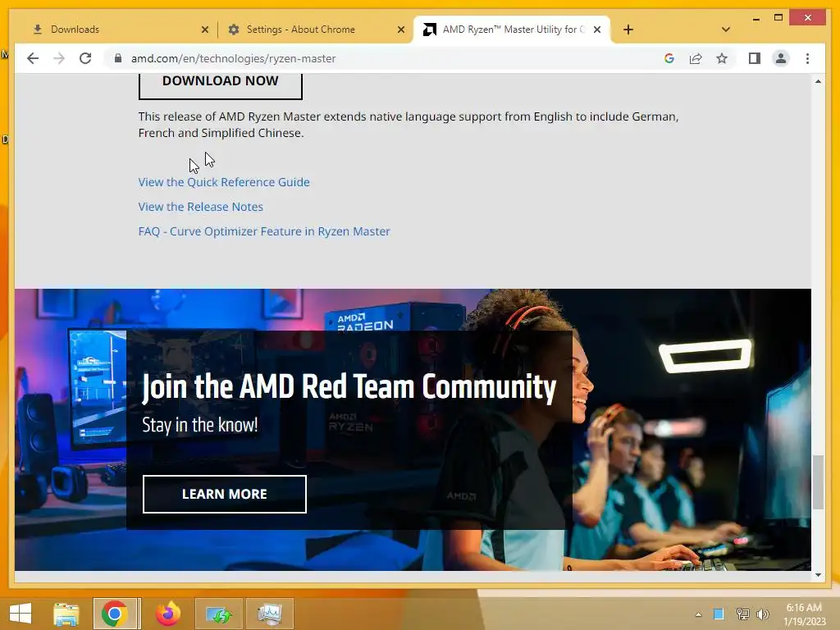The width and height of the screenshot is (840, 630).
Task: Open the green arrows taskbar app
Action: point(218,614)
